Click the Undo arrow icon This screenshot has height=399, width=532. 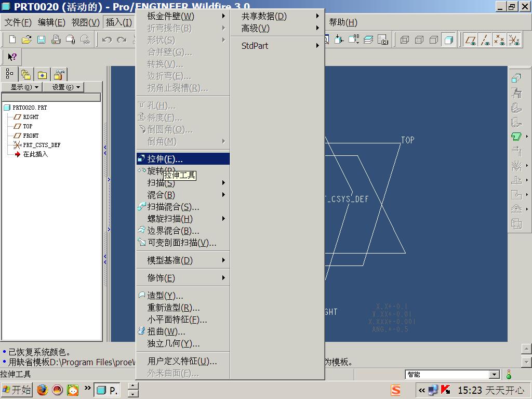107,39
